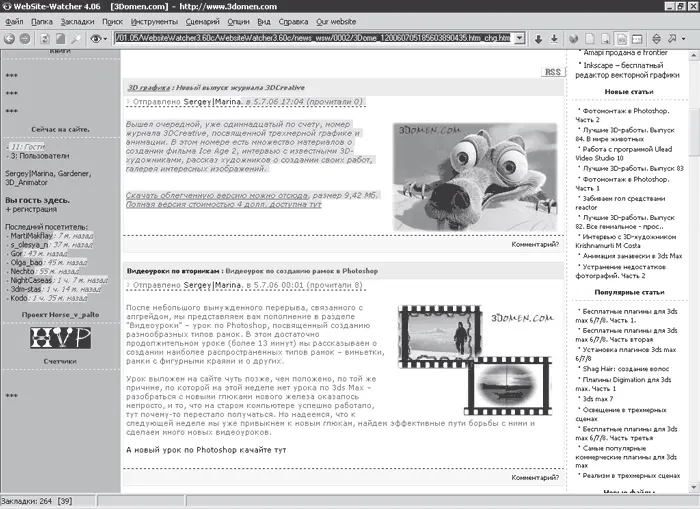The height and width of the screenshot is (509, 700).
Task: Open the Inkscape – бесплатный редактор article link
Action: pos(628,70)
